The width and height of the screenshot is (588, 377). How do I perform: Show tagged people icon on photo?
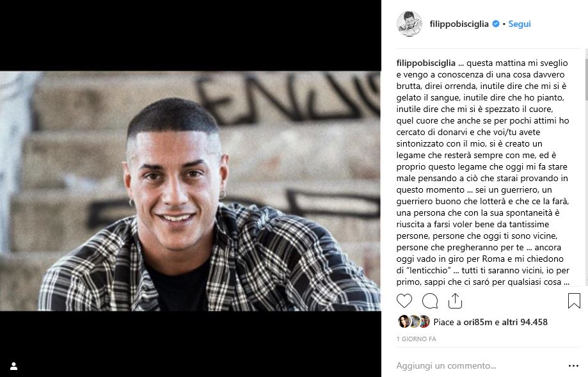click(x=14, y=365)
